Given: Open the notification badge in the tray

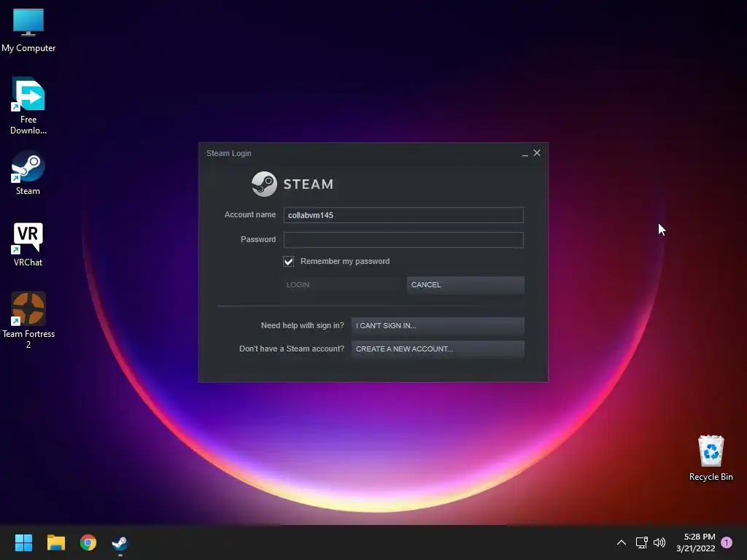Looking at the screenshot, I should click(727, 542).
